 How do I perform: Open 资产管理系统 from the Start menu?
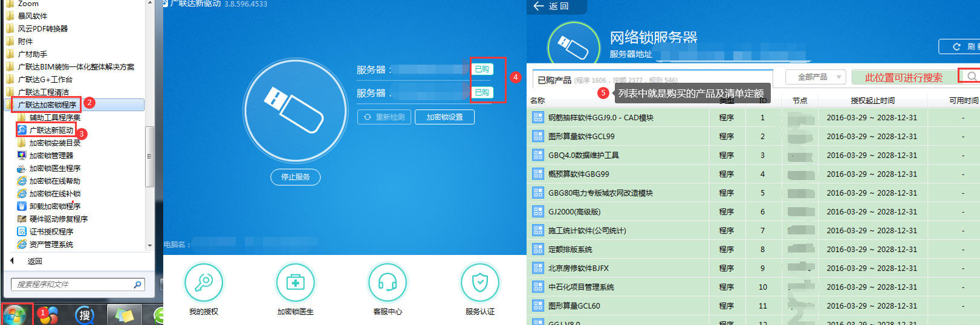pyautogui.click(x=51, y=244)
